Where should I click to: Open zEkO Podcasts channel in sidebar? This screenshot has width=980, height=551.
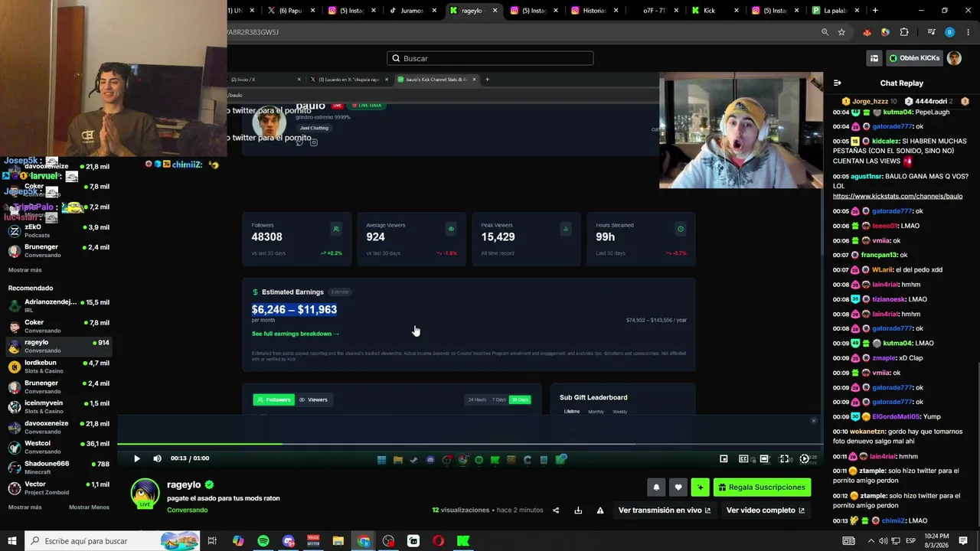click(x=59, y=231)
